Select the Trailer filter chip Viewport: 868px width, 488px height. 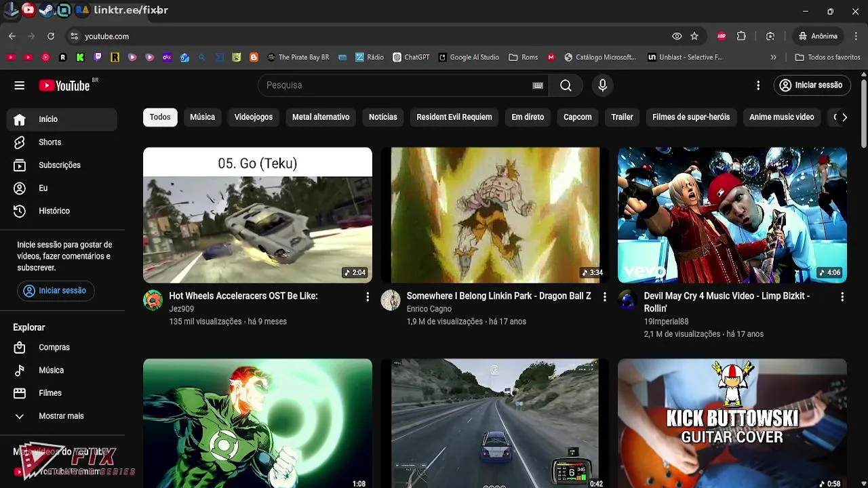622,117
